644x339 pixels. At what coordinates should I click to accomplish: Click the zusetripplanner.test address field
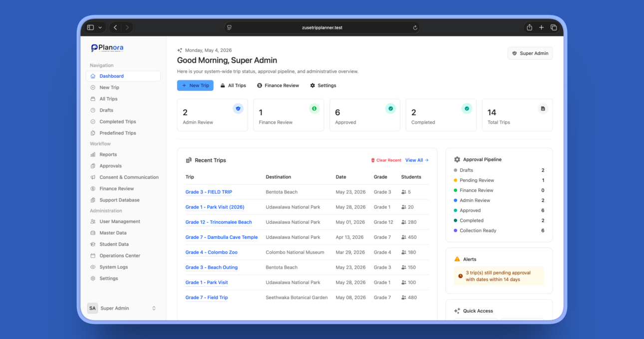tap(322, 27)
